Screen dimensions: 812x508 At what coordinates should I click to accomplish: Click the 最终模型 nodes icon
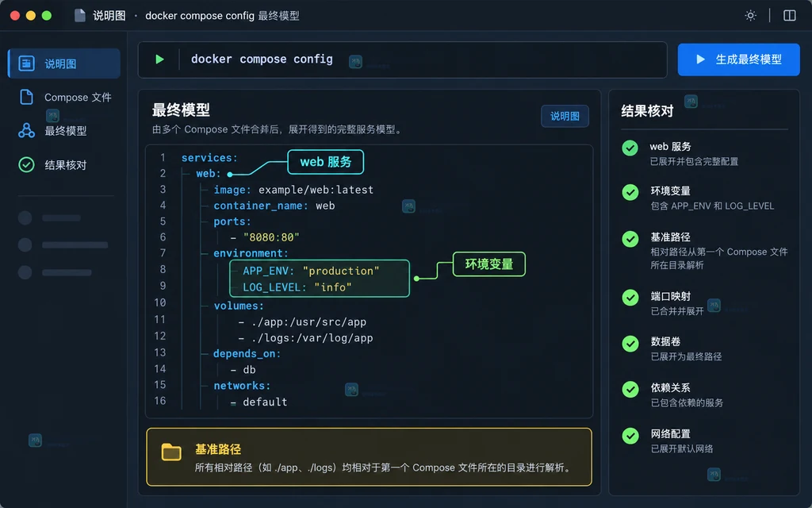[x=26, y=131]
